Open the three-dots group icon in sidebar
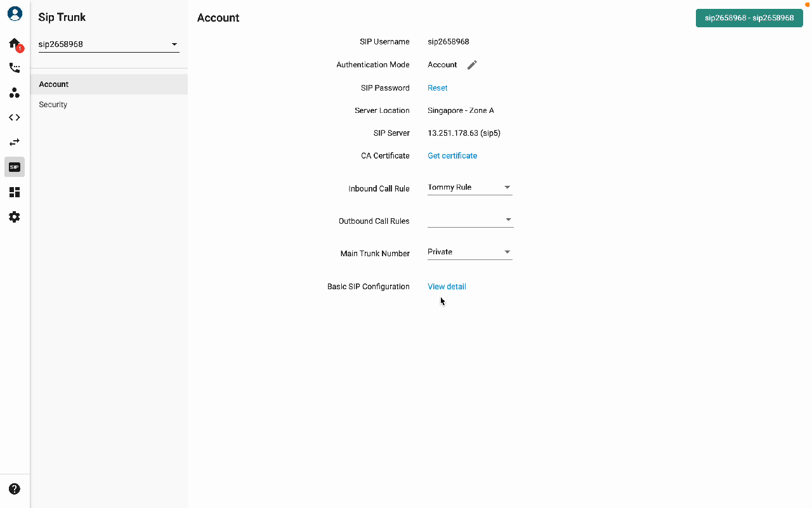The width and height of the screenshot is (812, 508). coord(15,93)
